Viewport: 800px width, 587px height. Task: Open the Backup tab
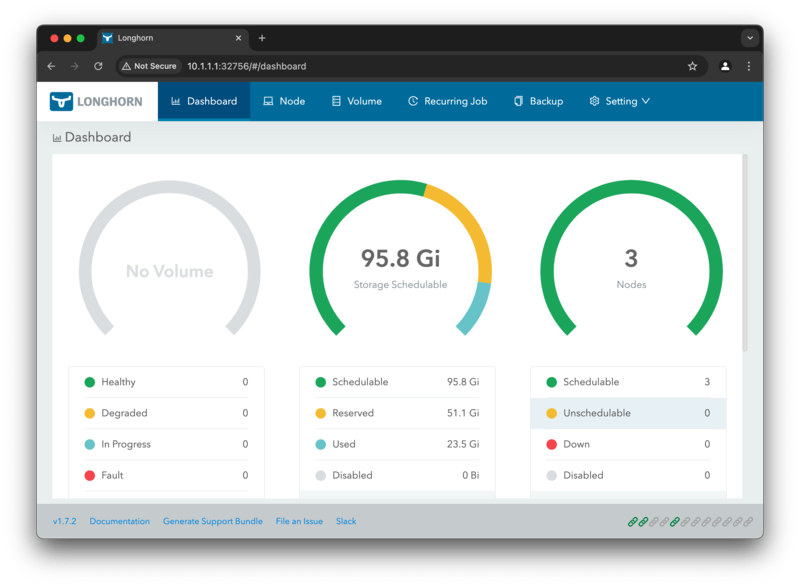point(538,101)
